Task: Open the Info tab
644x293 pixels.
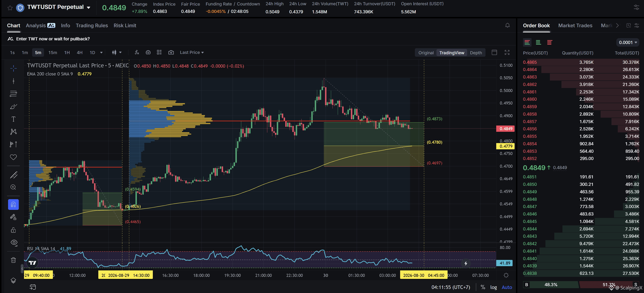Action: (65, 25)
